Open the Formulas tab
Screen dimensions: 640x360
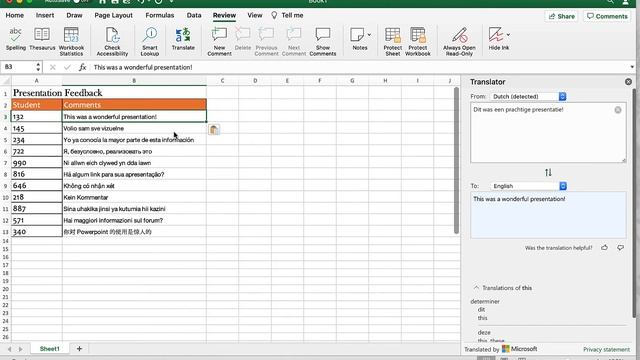click(160, 15)
